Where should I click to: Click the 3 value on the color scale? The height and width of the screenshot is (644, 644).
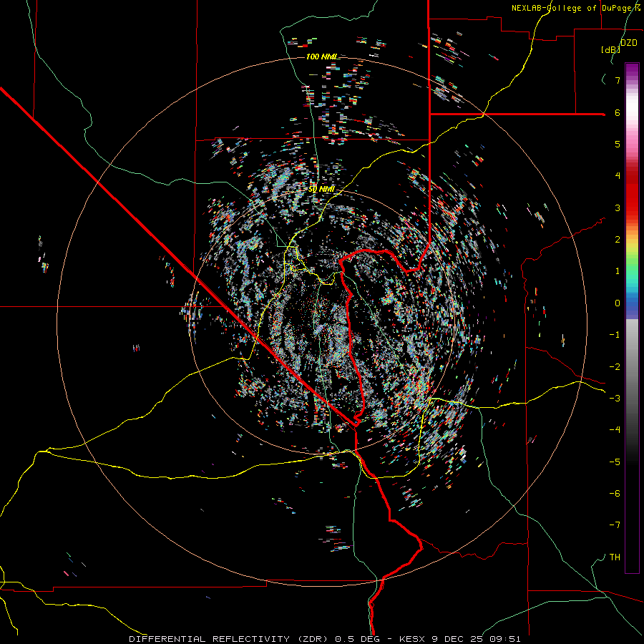tap(618, 208)
